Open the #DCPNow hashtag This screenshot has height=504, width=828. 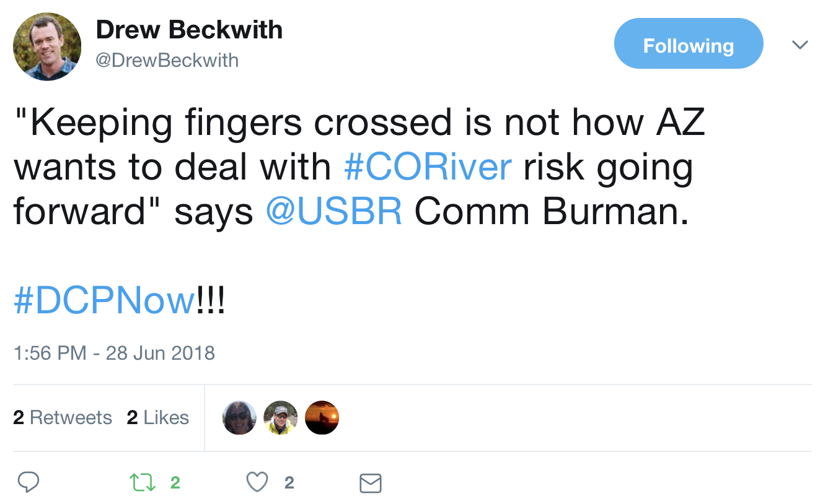pos(104,301)
